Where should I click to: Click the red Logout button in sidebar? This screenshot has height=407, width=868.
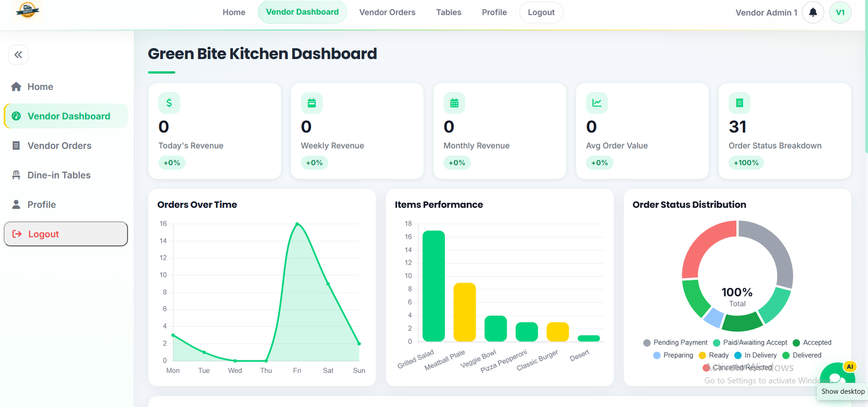66,234
